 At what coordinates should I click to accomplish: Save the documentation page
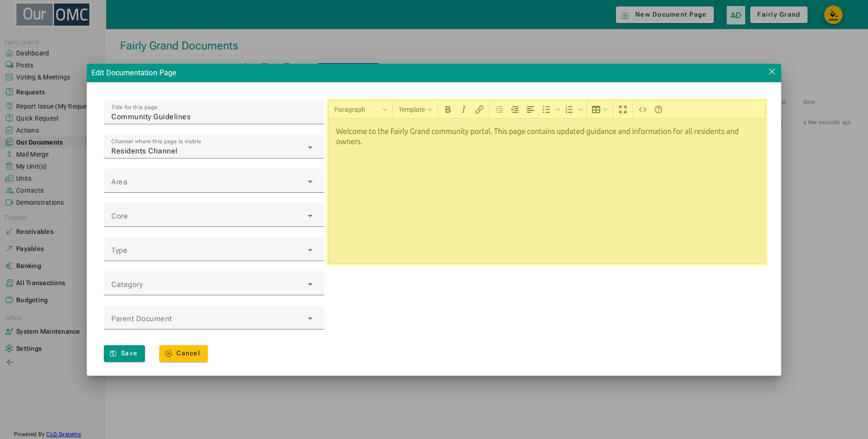point(124,354)
